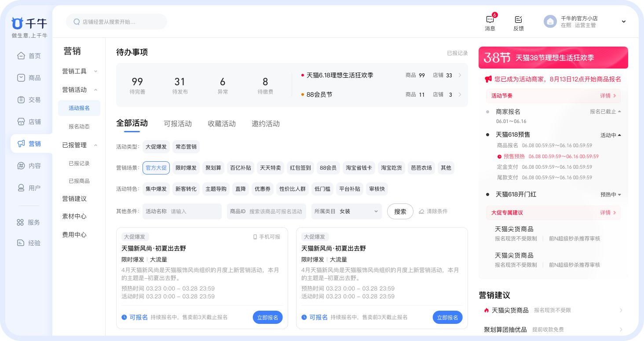The width and height of the screenshot is (644, 341).
Task: Click the 99 待完善 counter
Action: [x=137, y=85]
